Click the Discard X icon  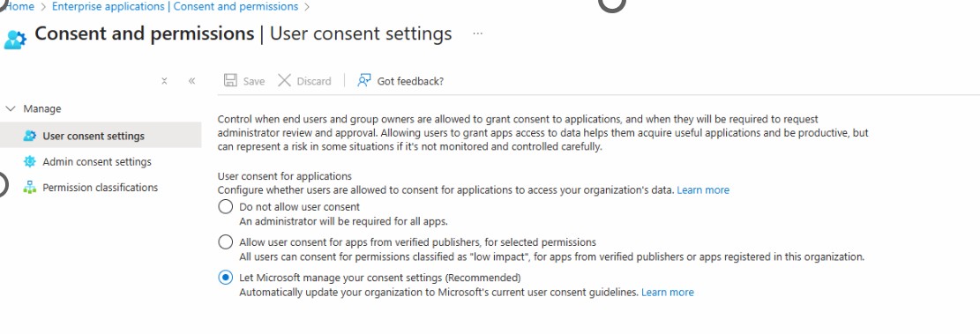tap(284, 80)
